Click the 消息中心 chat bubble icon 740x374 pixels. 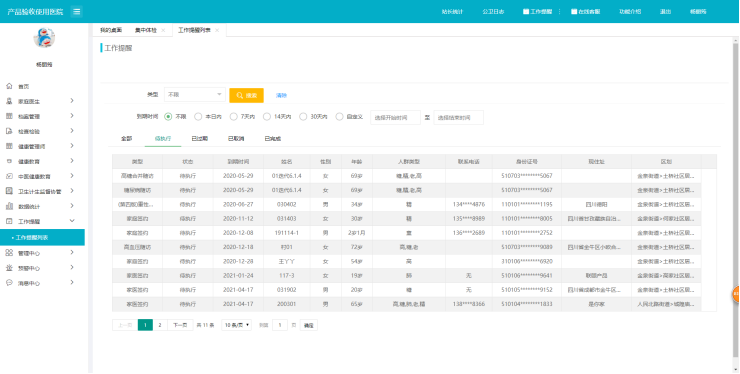coord(9,283)
